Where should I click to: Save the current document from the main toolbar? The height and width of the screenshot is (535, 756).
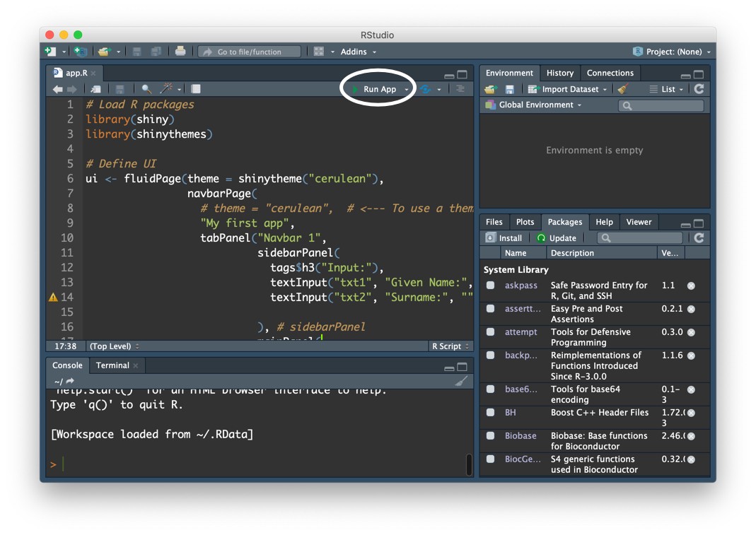137,51
